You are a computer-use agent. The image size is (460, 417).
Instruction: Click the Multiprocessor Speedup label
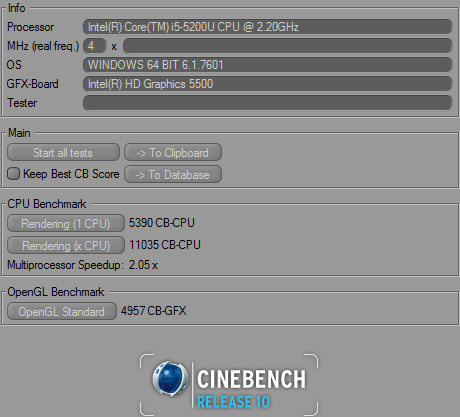click(65, 265)
